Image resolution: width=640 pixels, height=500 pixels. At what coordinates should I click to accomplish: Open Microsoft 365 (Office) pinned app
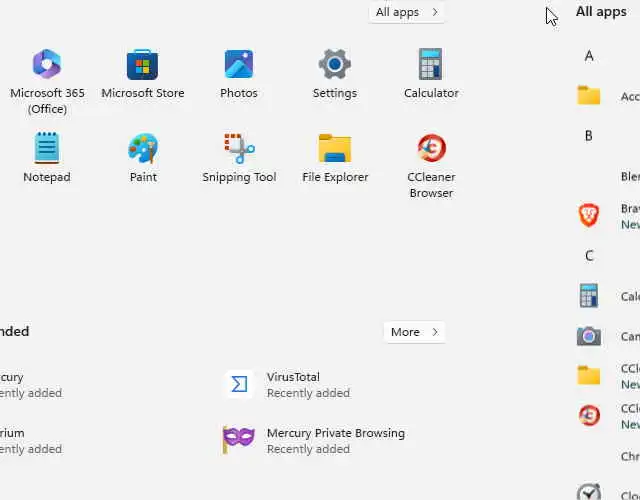(x=47, y=82)
